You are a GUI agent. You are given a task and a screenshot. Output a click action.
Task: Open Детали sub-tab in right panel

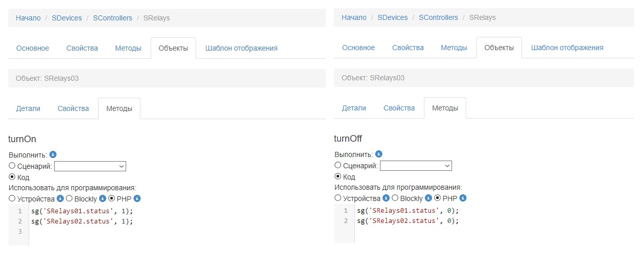(x=354, y=108)
